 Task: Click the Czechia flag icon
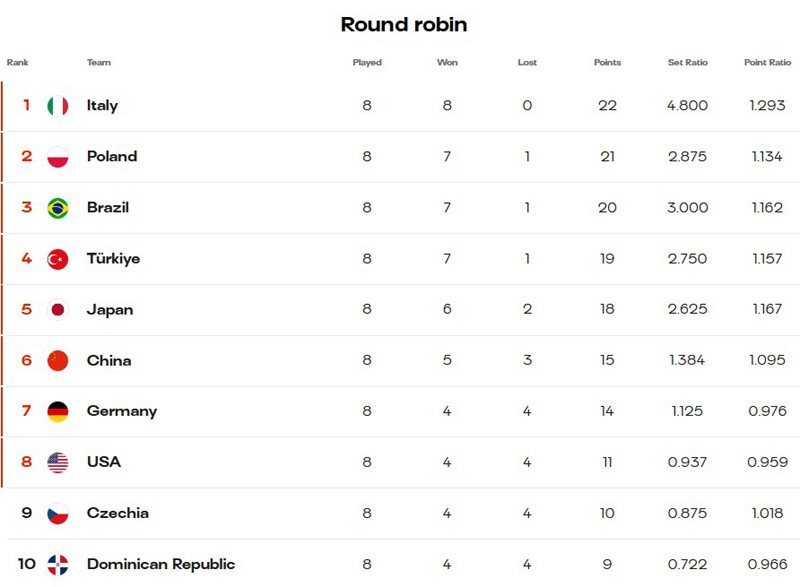coord(58,514)
